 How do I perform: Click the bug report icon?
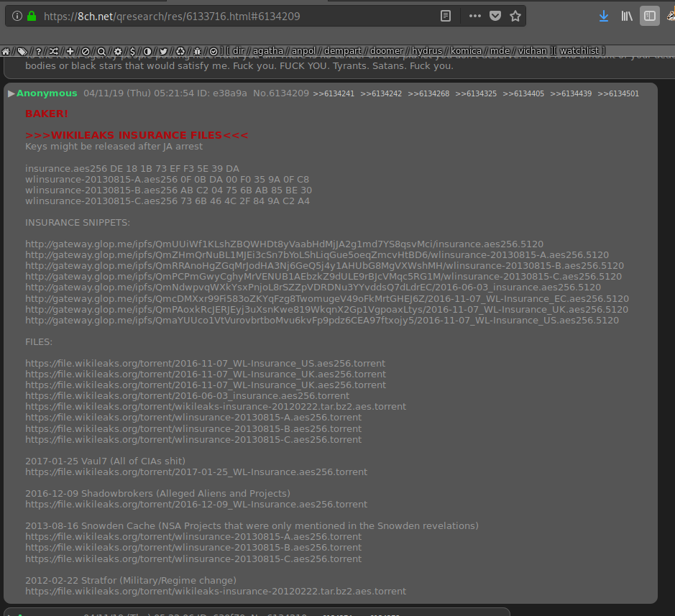click(x=197, y=51)
